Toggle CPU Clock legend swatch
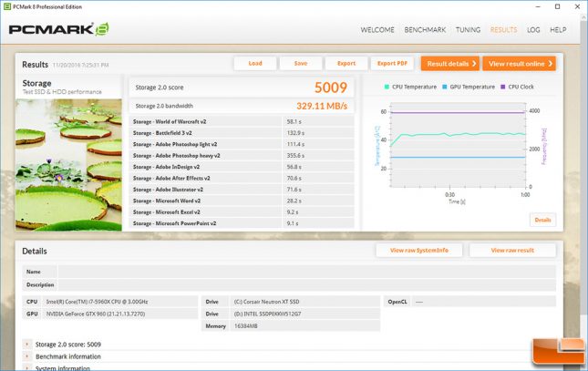 [503, 87]
